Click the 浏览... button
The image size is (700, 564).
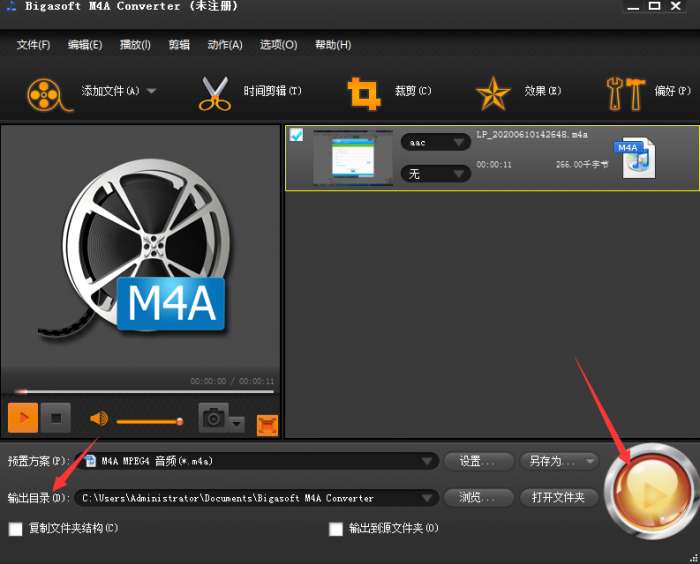click(479, 497)
